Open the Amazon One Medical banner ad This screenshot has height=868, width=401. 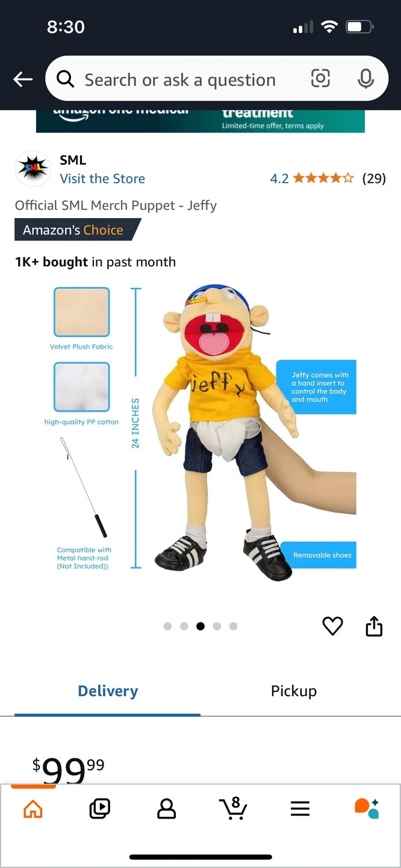click(200, 121)
